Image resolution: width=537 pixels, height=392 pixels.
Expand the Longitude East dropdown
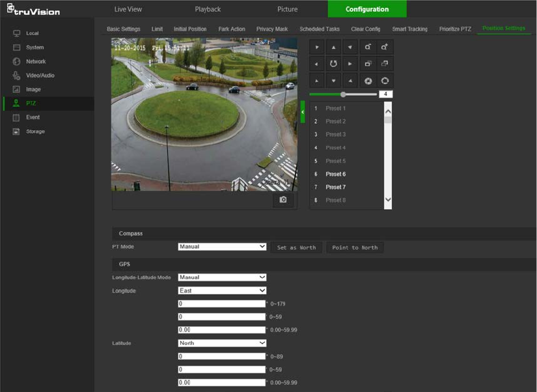click(222, 290)
